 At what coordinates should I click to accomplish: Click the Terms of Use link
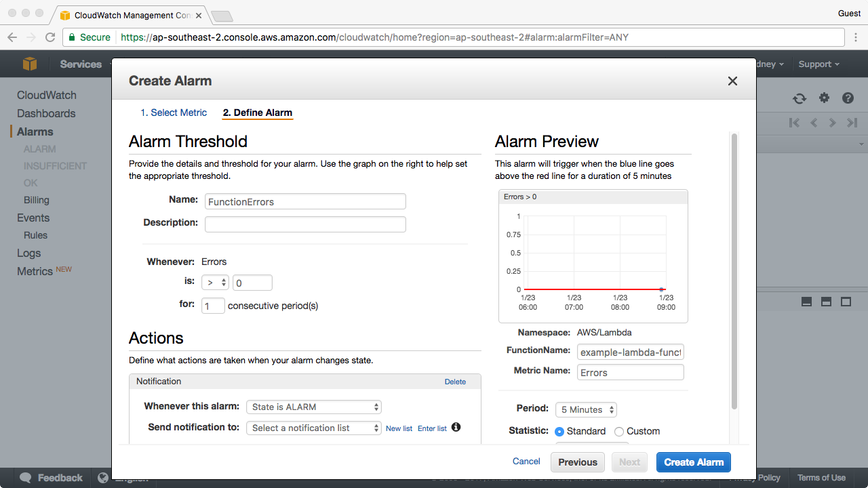coord(821,478)
